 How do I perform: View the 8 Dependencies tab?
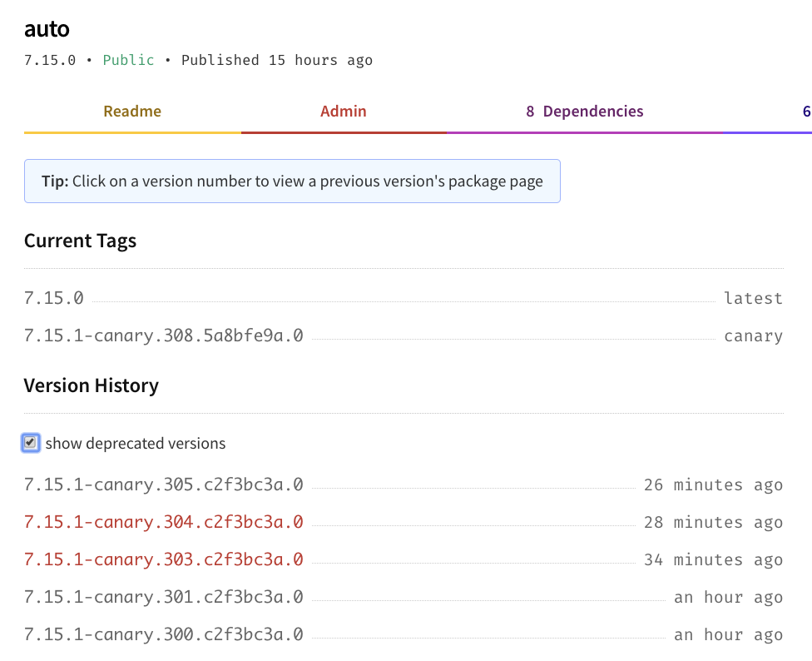584,111
